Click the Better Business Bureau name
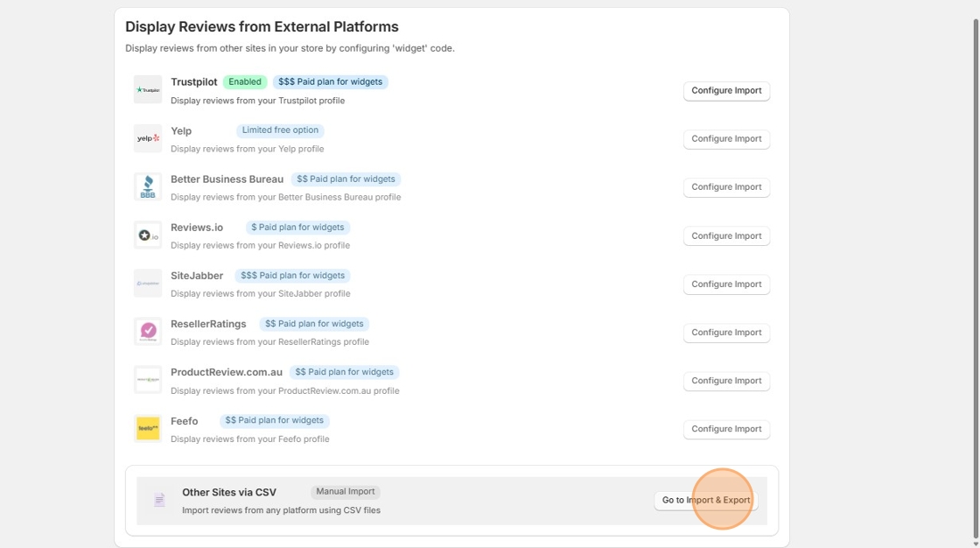 click(227, 179)
